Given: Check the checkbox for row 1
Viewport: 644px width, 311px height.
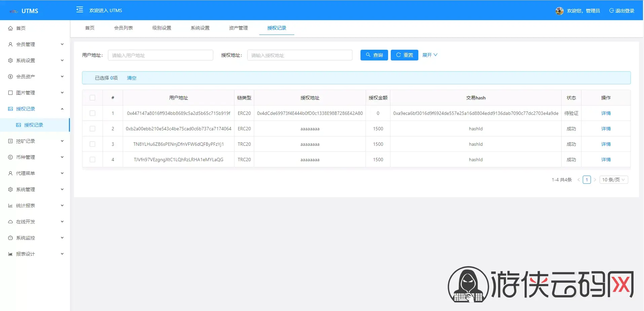Looking at the screenshot, I should coord(92,113).
